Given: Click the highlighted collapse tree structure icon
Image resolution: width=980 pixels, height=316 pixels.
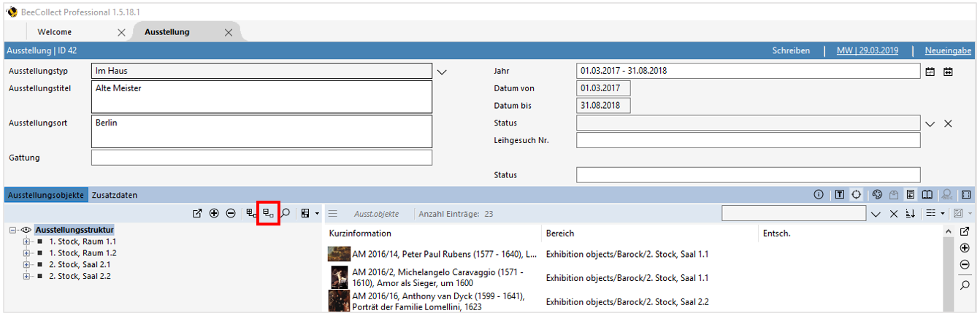Looking at the screenshot, I should (x=269, y=213).
